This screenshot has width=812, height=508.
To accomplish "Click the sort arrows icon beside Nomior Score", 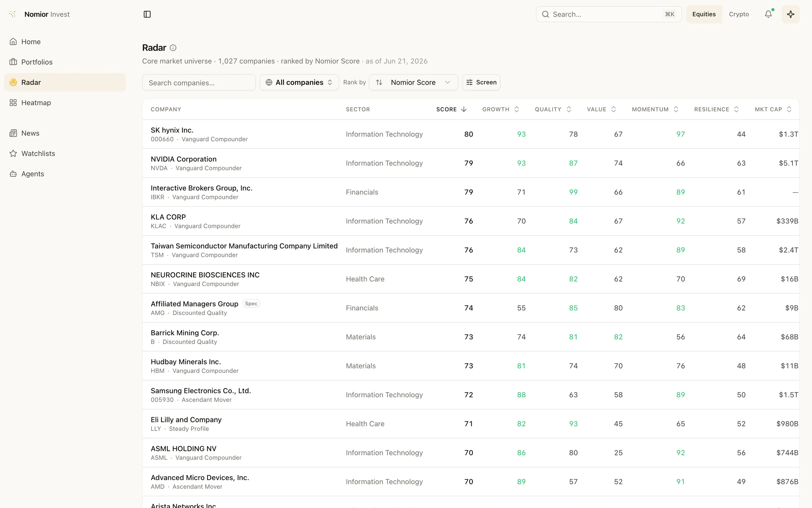I will click(x=379, y=82).
